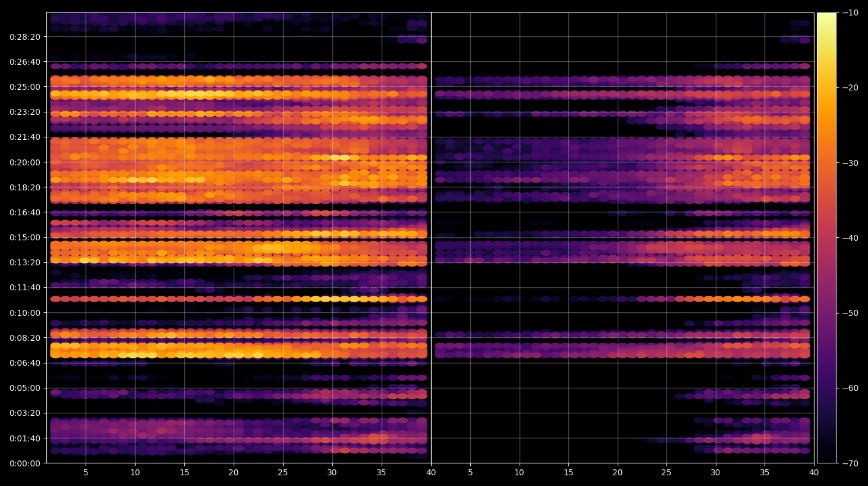Click the −70 colorbar scale label
The width and height of the screenshot is (868, 486).
[850, 463]
